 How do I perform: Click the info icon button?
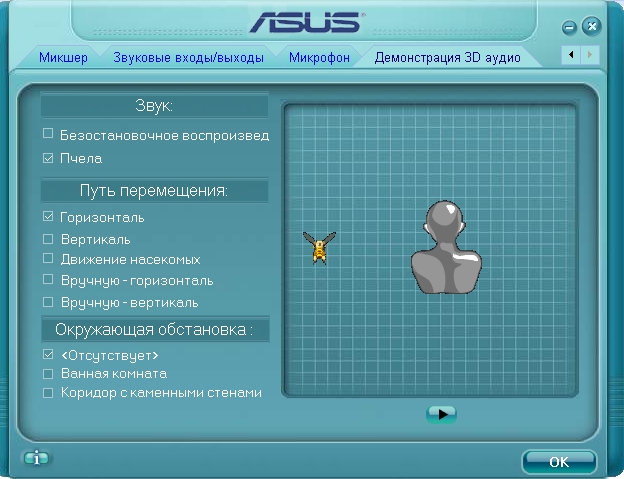point(37,458)
